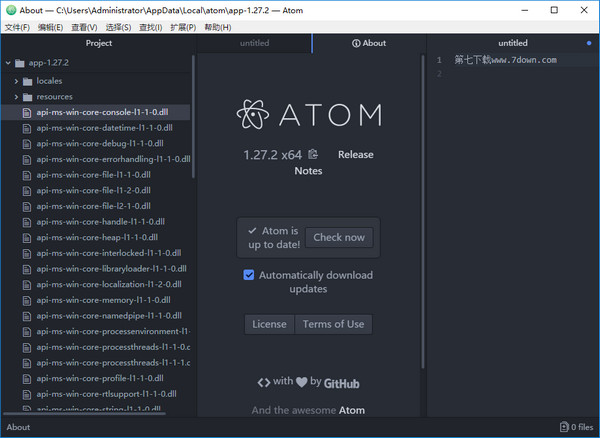600x438 pixels.
Task: Click the locales folder icon
Action: 28,80
